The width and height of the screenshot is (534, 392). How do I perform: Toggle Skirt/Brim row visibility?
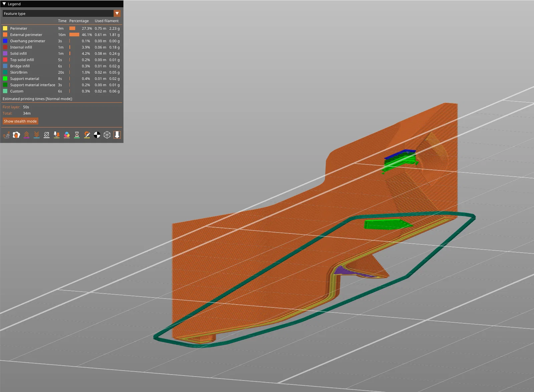[x=62, y=72]
